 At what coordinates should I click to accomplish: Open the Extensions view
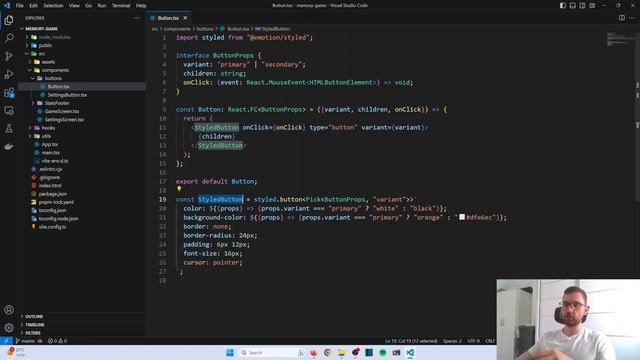click(x=9, y=93)
